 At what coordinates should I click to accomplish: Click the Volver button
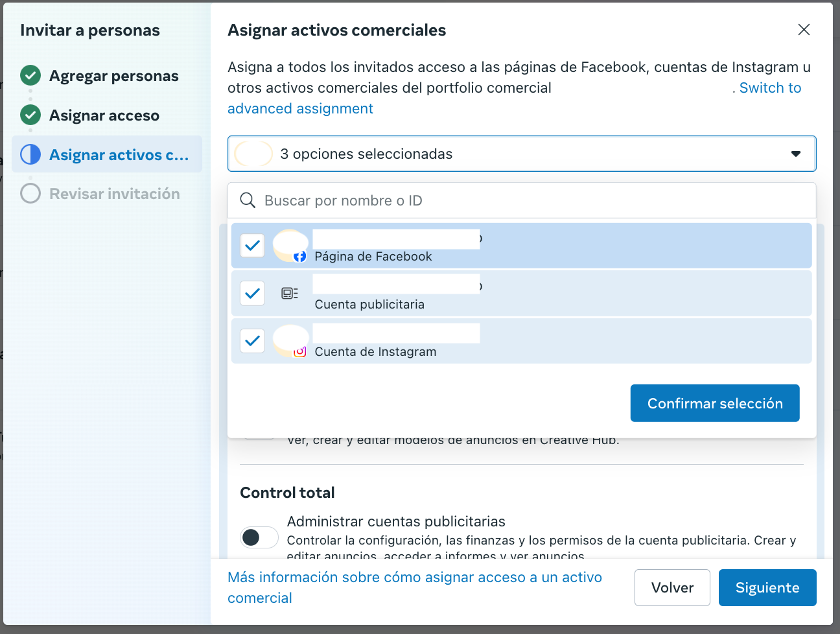pos(672,587)
